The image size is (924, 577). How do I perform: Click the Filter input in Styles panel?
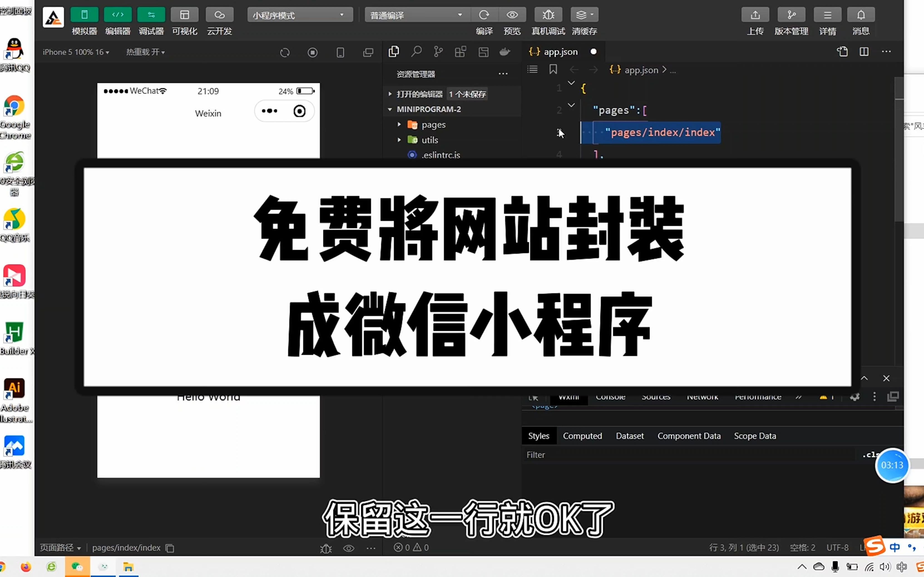pos(689,455)
